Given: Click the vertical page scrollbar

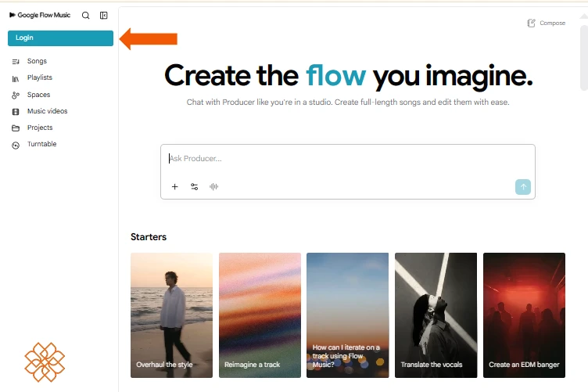Looking at the screenshot, I should pyautogui.click(x=584, y=58).
